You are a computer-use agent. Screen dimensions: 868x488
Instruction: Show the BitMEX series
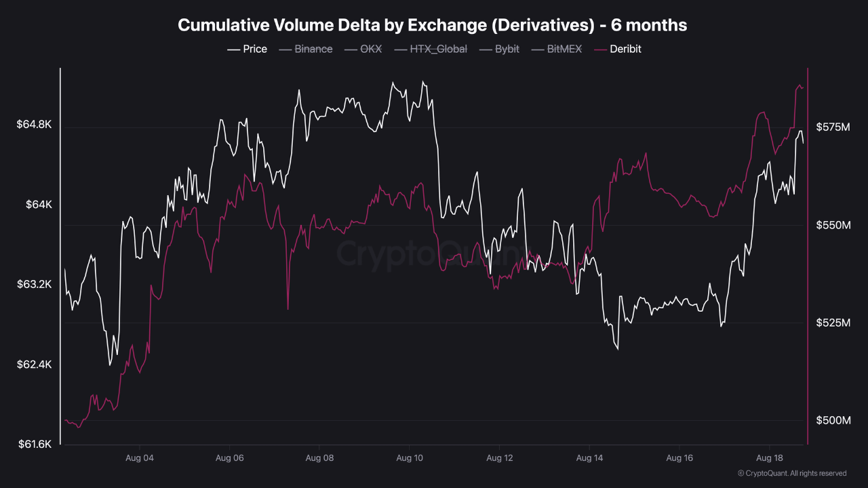(556, 49)
